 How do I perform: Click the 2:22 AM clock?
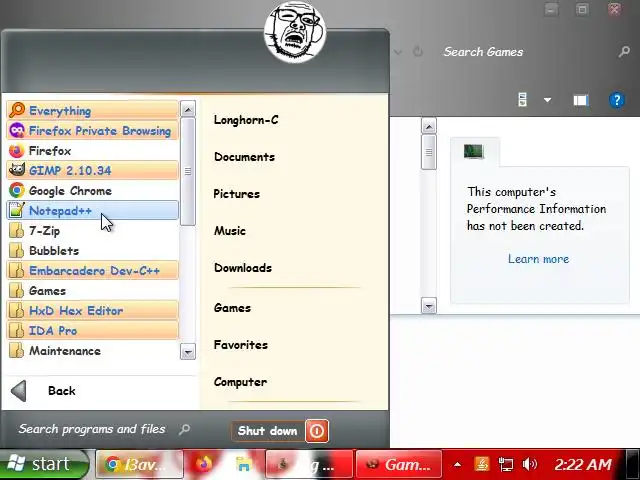click(583, 464)
